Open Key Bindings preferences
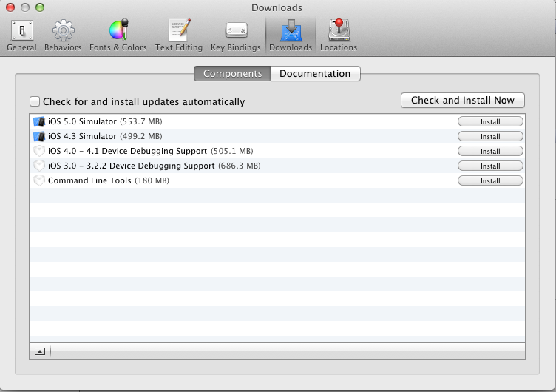The image size is (556, 392). point(235,36)
